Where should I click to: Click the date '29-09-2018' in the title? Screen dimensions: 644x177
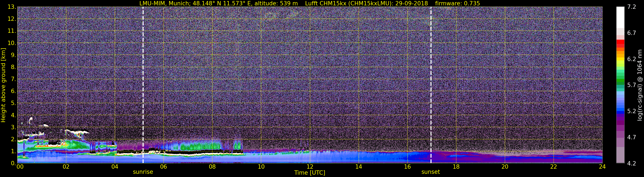point(412,3)
